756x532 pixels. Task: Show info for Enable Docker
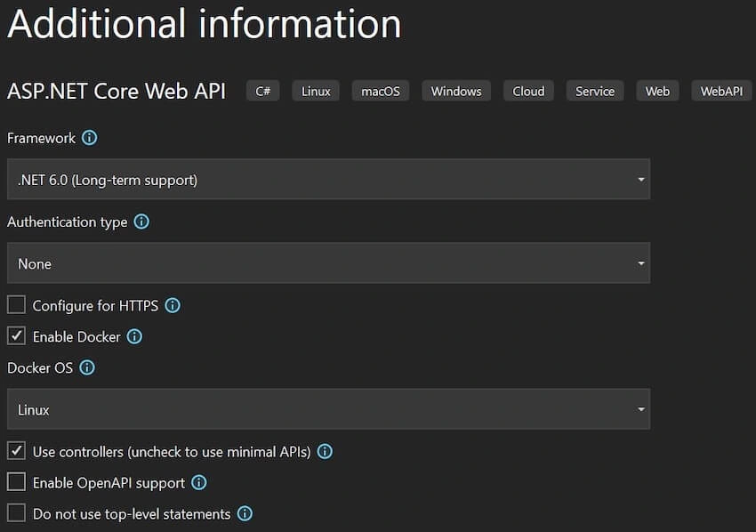pyautogui.click(x=134, y=336)
